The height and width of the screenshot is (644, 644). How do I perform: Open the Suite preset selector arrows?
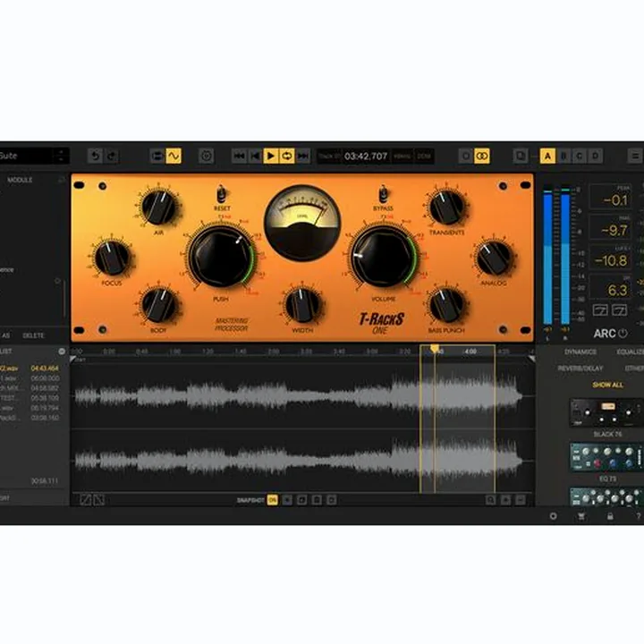pyautogui.click(x=61, y=156)
